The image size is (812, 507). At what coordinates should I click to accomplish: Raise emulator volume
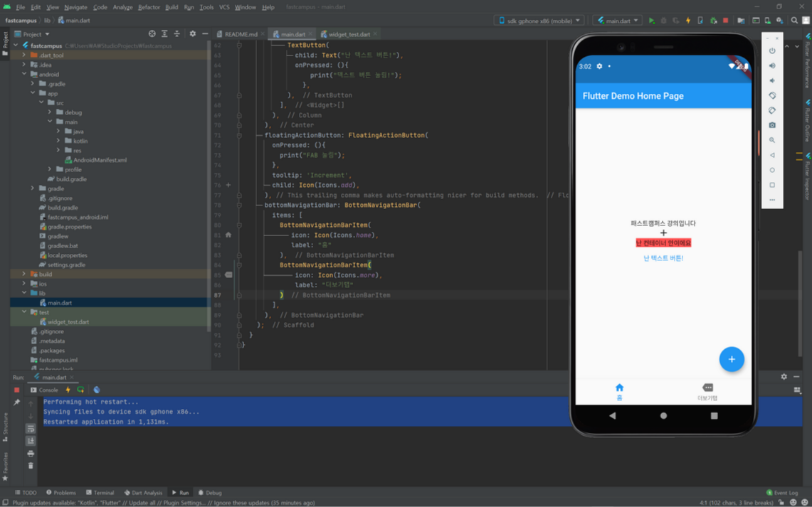pos(772,65)
